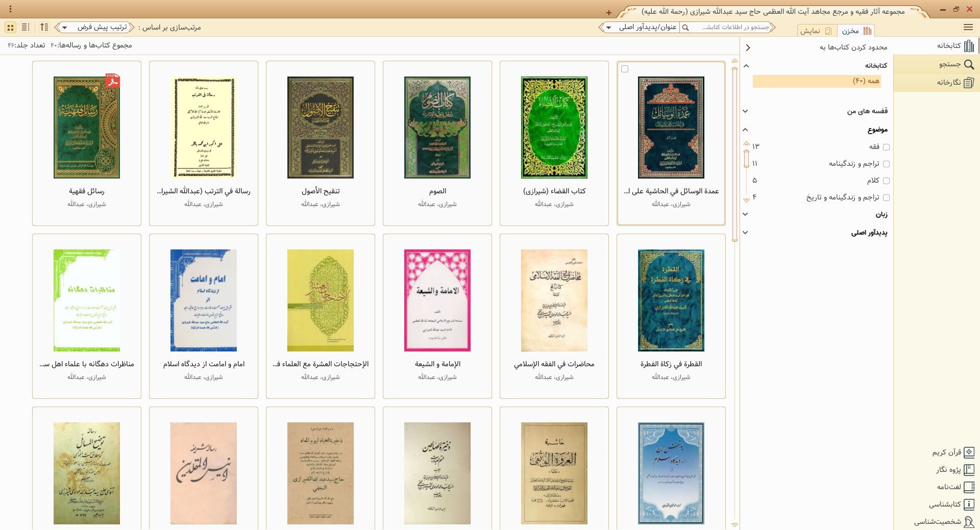The width and height of the screenshot is (980, 530).
Task: Expand the زبان filter section
Action: click(746, 214)
